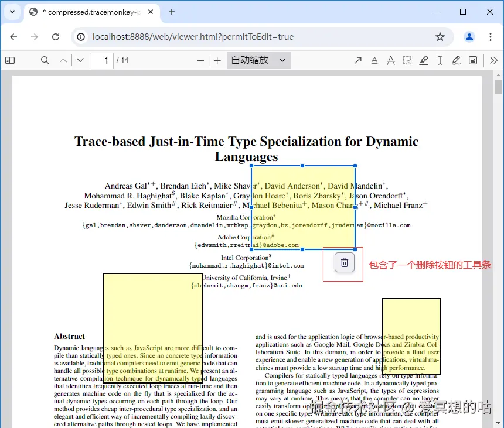504x428 pixels.
Task: Click the scrollbar up arrow
Action: [x=498, y=75]
